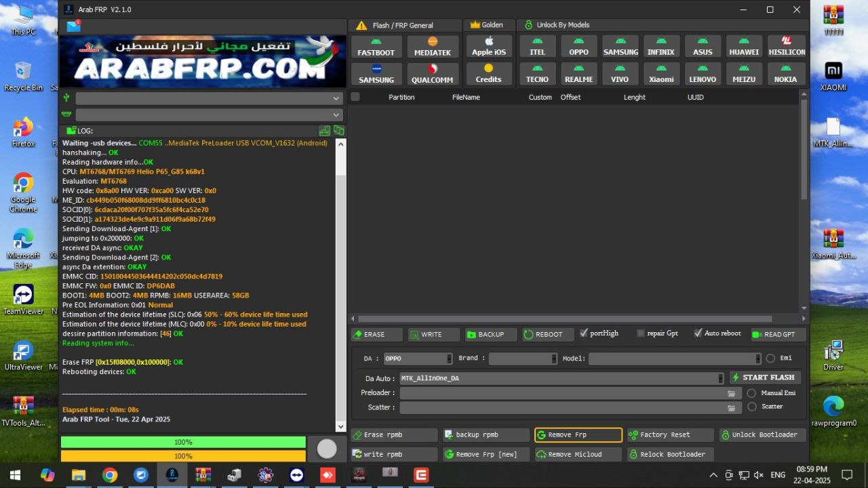Choose the LENOVO brand button
The image size is (868, 488).
[703, 74]
